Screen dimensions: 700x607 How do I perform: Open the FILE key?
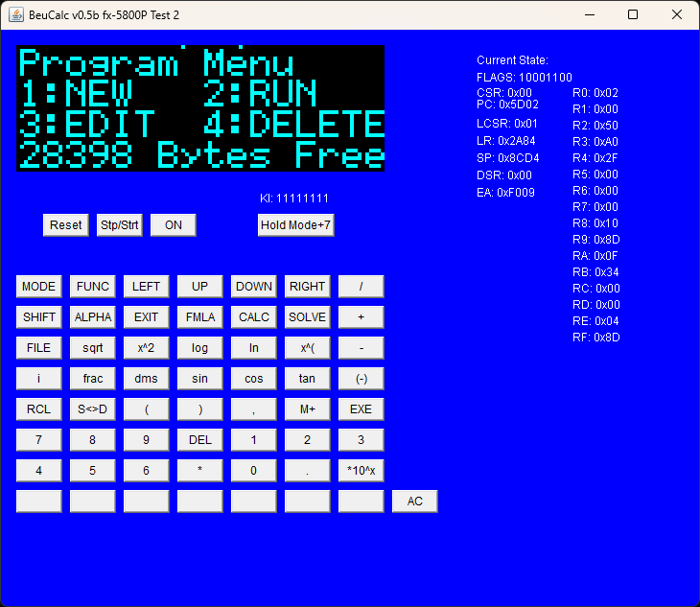click(39, 348)
